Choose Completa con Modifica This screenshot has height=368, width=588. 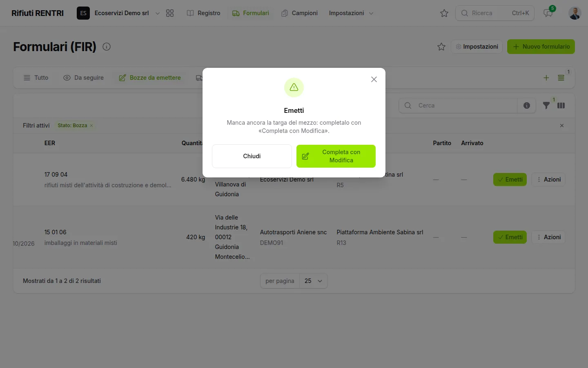pyautogui.click(x=336, y=156)
